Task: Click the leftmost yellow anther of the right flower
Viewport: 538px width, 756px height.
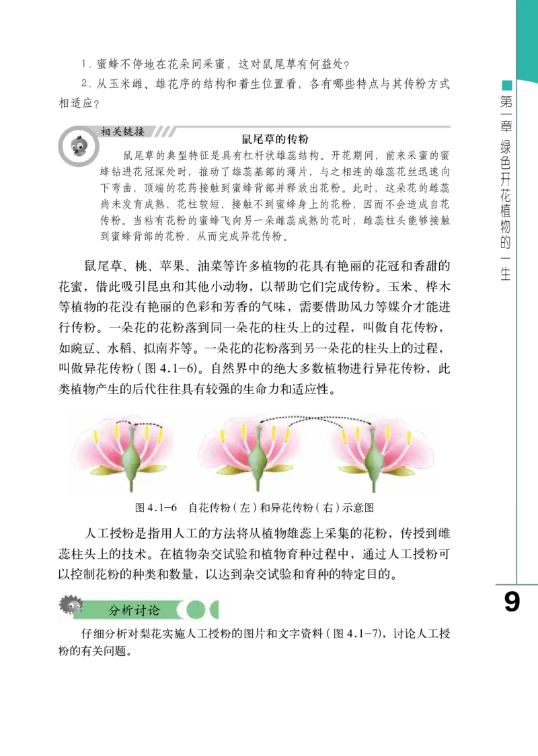Action: 344,436
